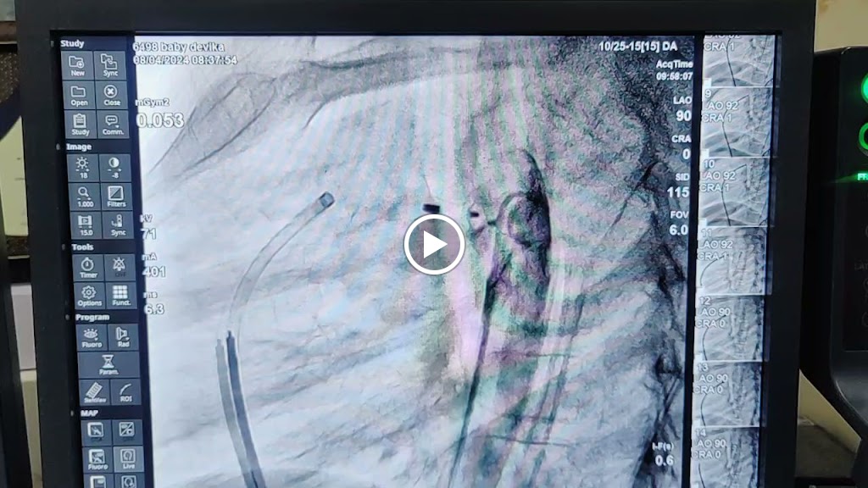This screenshot has height=488, width=868.
Task: Select thumbnail 11 LAO 92 CRA 1
Action: (x=732, y=261)
